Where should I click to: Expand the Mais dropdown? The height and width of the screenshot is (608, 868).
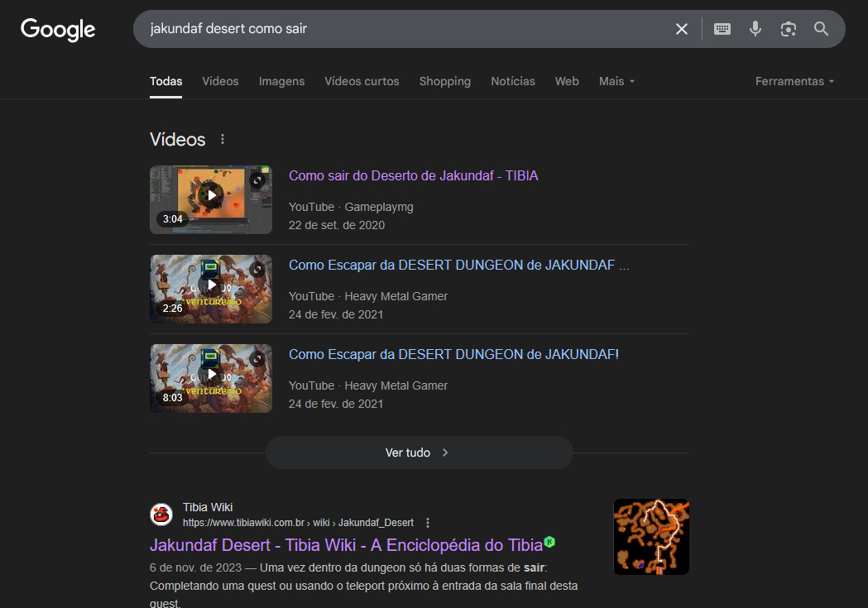click(x=616, y=81)
